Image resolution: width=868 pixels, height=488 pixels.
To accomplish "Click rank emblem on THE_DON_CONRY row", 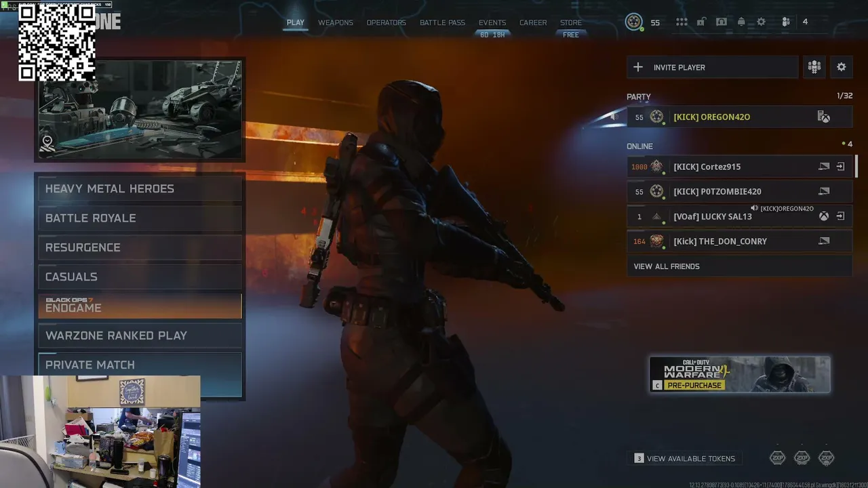I will click(656, 241).
